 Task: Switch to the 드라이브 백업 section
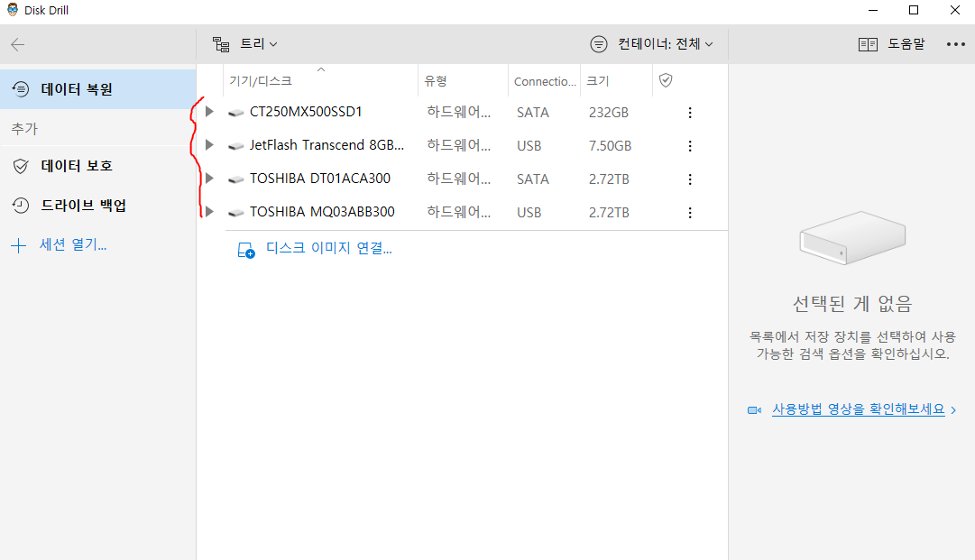(81, 205)
